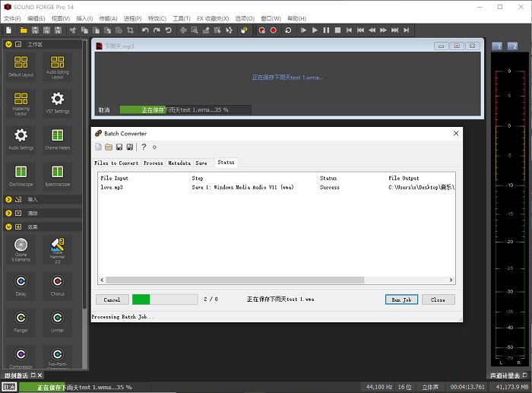Open the 特效(C) menu
The height and width of the screenshot is (393, 532).
pos(157,18)
